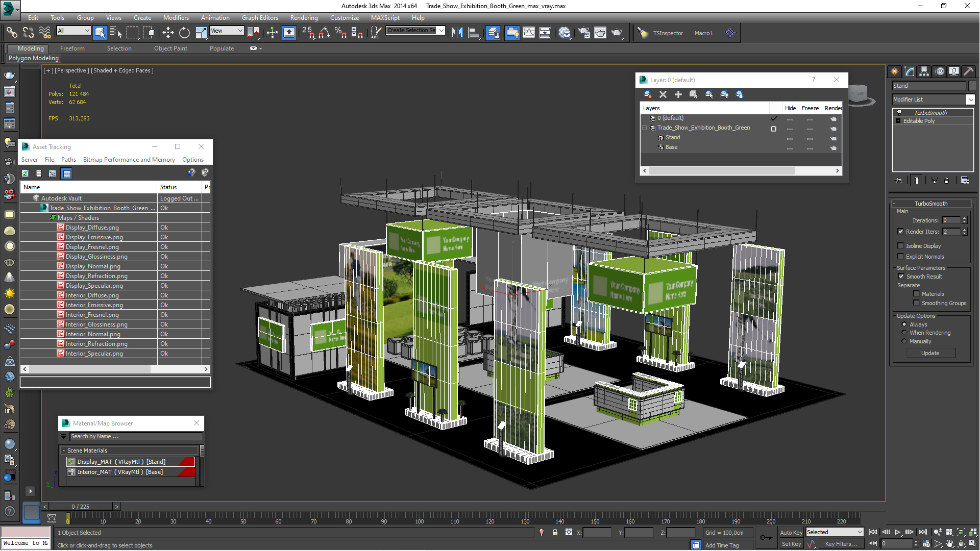Check Separate by Smoothing Groups
The height and width of the screenshot is (551, 980).
pos(917,303)
